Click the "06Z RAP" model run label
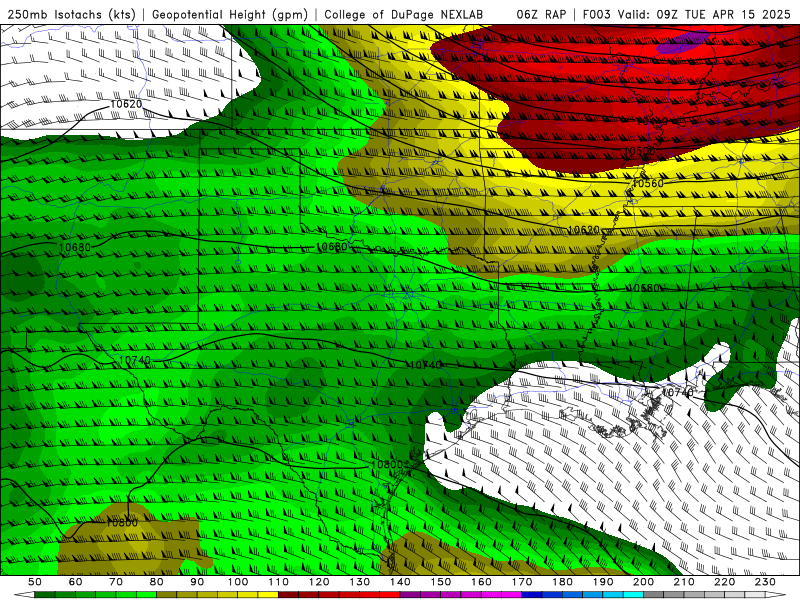 tap(541, 14)
